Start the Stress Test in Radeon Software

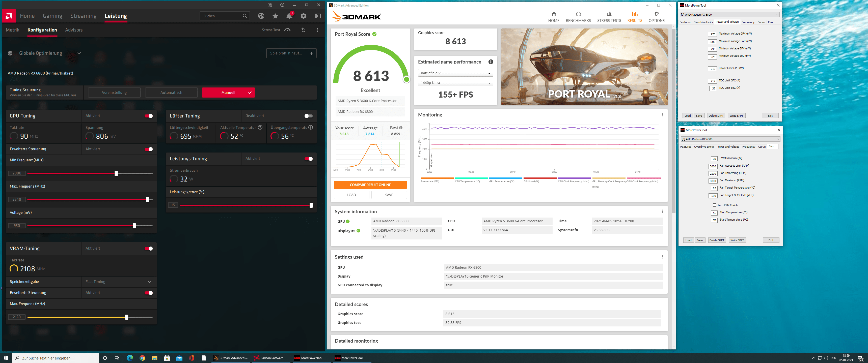pyautogui.click(x=276, y=30)
